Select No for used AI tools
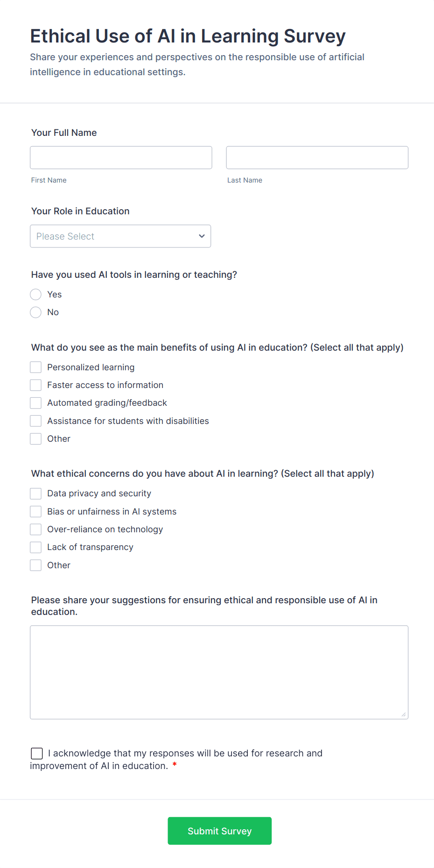 point(36,312)
